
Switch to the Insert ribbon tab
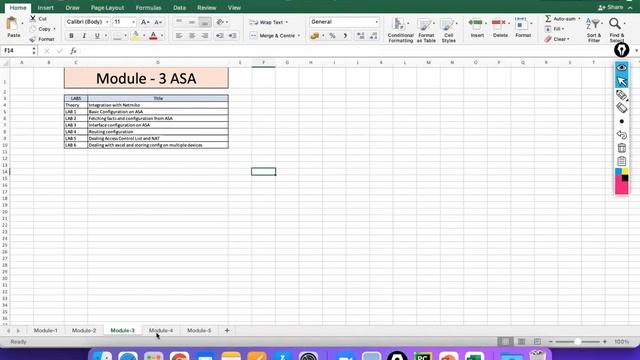tap(45, 8)
